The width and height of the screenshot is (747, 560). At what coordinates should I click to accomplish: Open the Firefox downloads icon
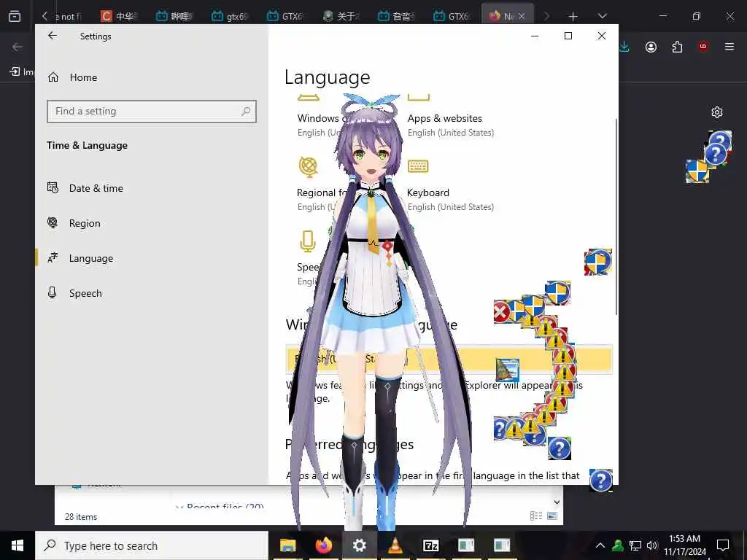[x=624, y=47]
